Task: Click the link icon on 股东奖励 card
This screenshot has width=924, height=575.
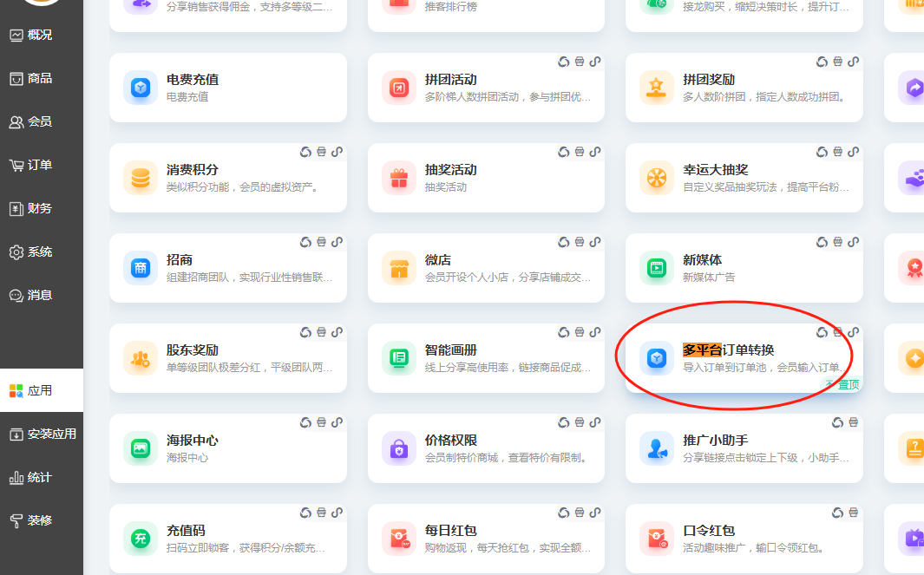Action: pos(337,331)
